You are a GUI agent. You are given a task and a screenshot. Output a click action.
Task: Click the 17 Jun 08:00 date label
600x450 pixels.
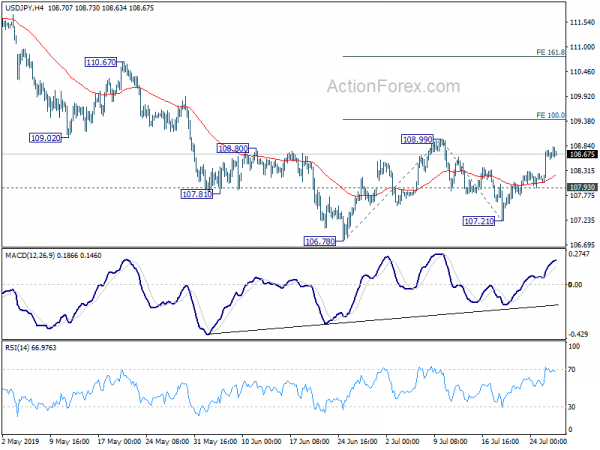(x=309, y=441)
